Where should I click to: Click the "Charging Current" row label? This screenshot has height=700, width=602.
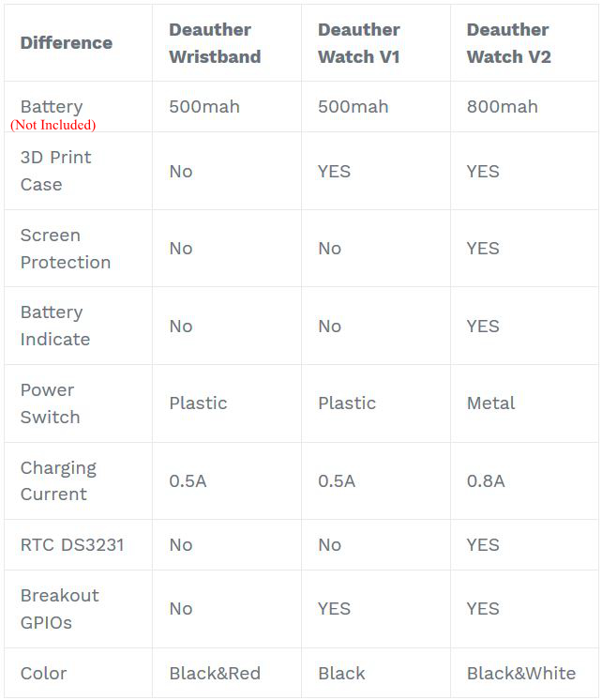[x=58, y=480]
